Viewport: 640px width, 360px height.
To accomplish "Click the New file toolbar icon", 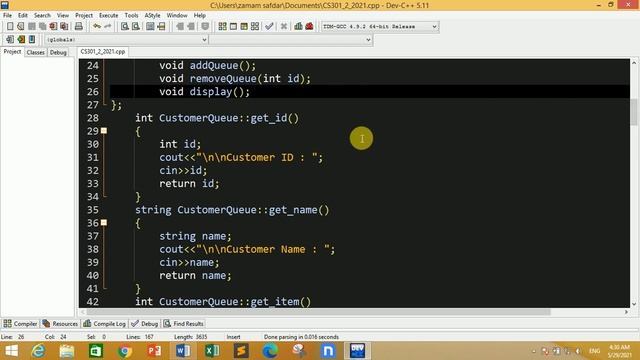I will [x=10, y=27].
